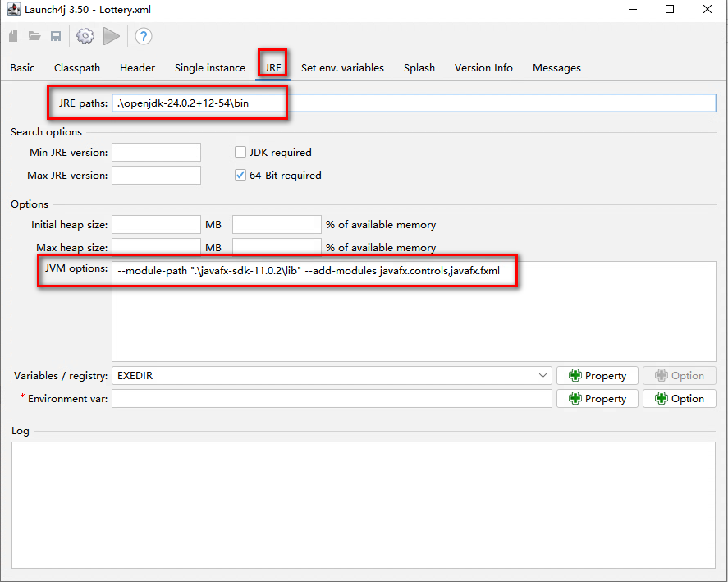Click Option button next to Environment var

(x=680, y=398)
